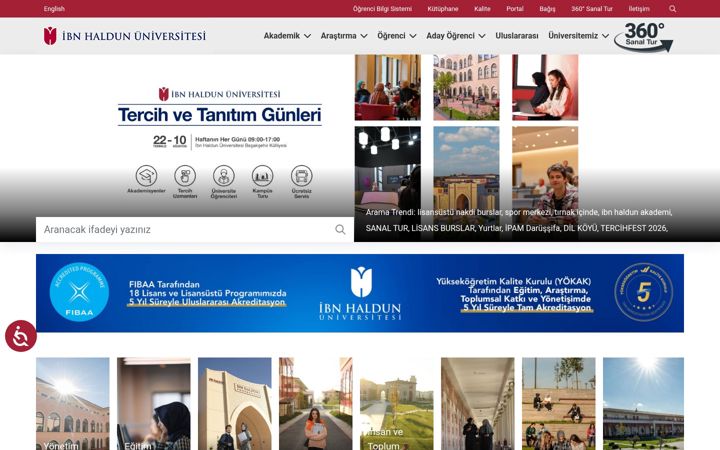Open the Kütüphane link
720x450 pixels.
[443, 9]
